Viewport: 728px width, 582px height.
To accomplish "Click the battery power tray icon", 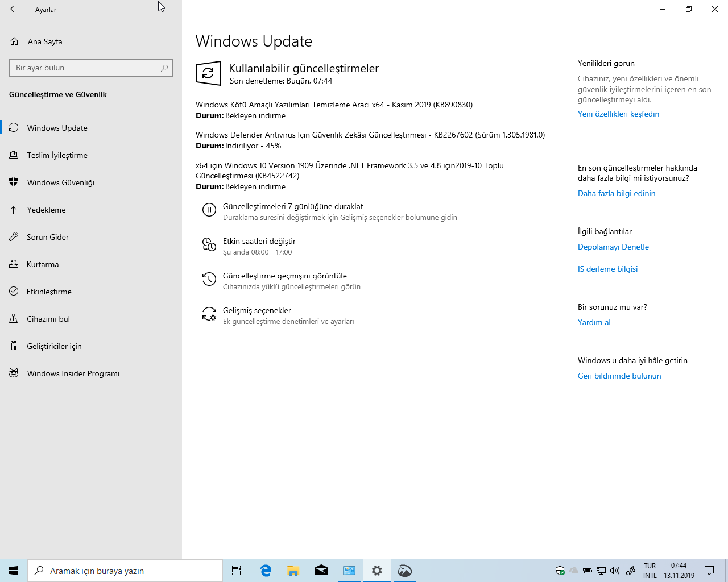I will click(x=588, y=571).
